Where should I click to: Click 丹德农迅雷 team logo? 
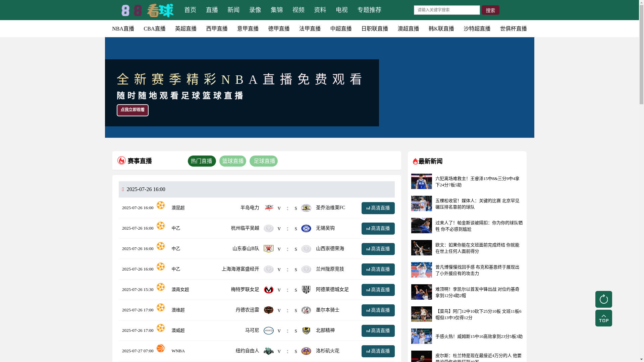click(x=269, y=310)
